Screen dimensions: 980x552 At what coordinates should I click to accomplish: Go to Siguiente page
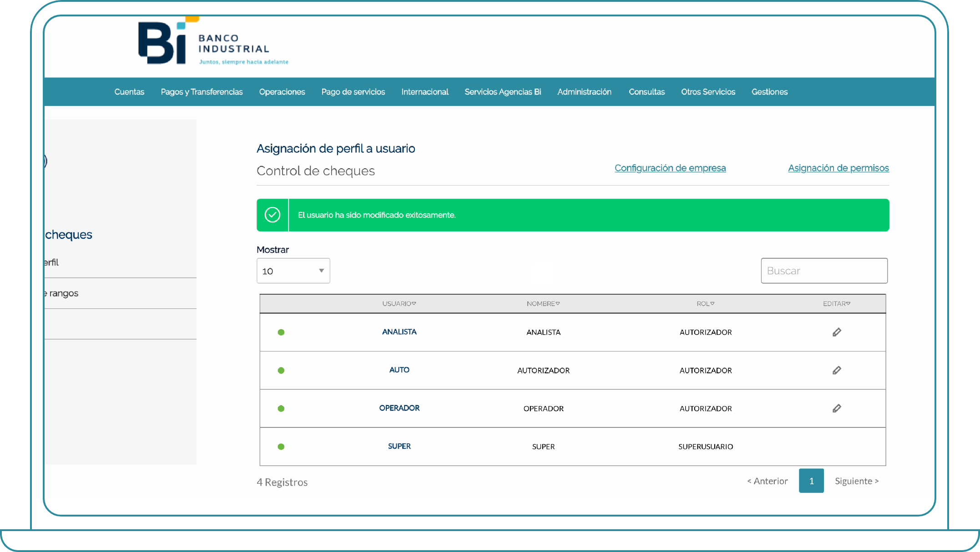pos(857,481)
